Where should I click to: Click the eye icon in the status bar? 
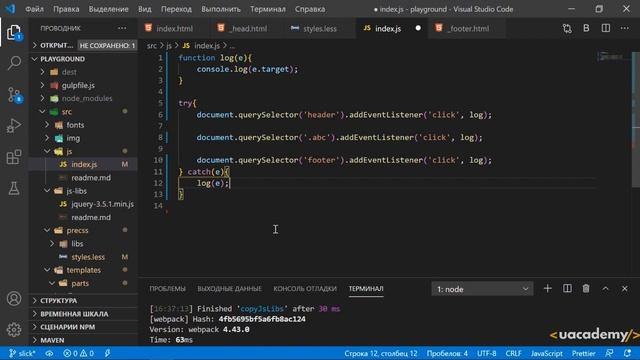click(x=49, y=353)
